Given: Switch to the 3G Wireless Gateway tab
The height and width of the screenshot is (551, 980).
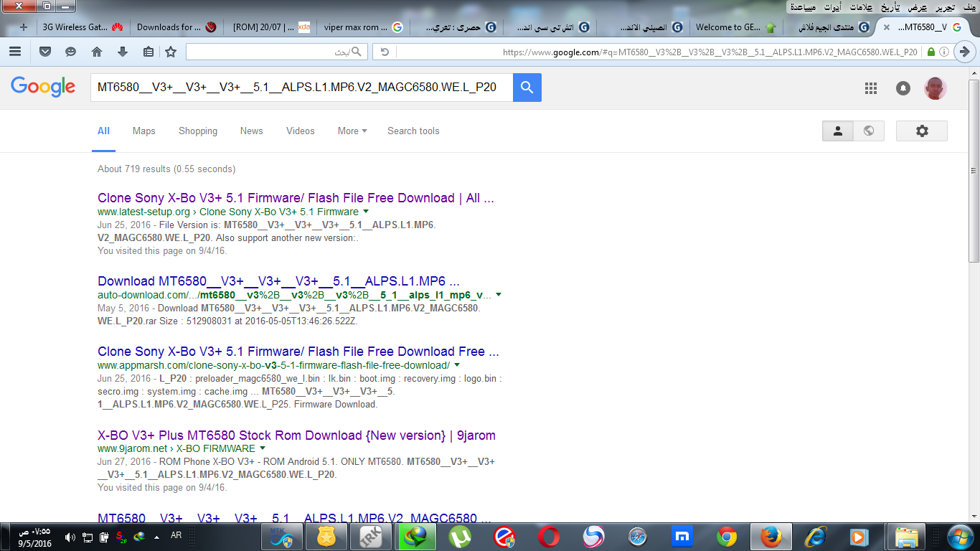Looking at the screenshot, I should (x=83, y=27).
